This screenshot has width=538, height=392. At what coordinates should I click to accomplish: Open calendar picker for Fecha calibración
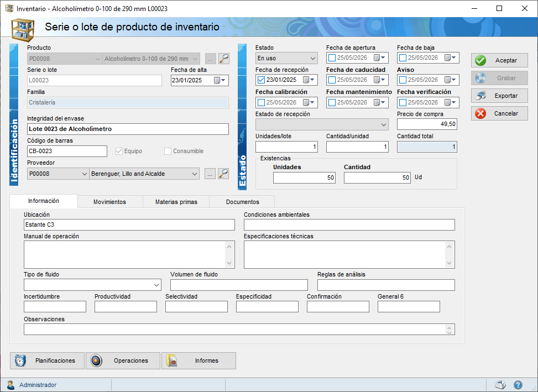[x=309, y=102]
